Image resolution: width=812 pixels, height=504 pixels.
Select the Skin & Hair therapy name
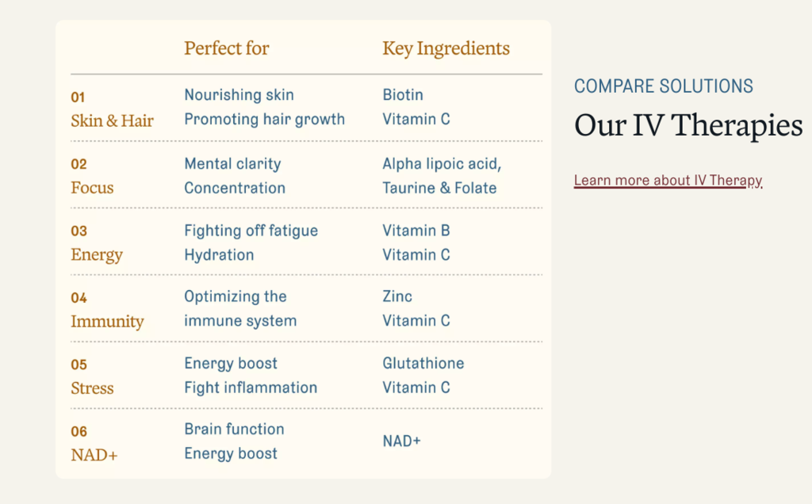coord(112,121)
